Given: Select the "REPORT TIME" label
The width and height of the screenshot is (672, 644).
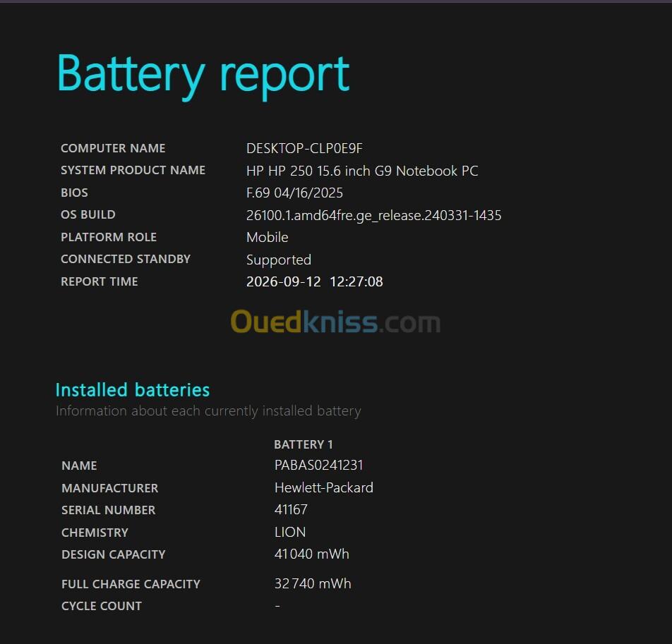Looking at the screenshot, I should pyautogui.click(x=100, y=281).
